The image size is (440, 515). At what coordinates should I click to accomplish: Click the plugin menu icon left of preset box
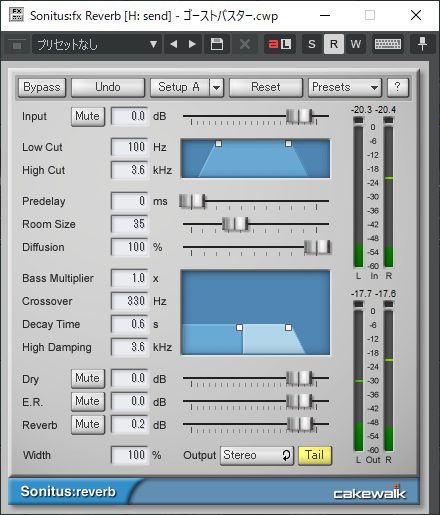tap(17, 44)
